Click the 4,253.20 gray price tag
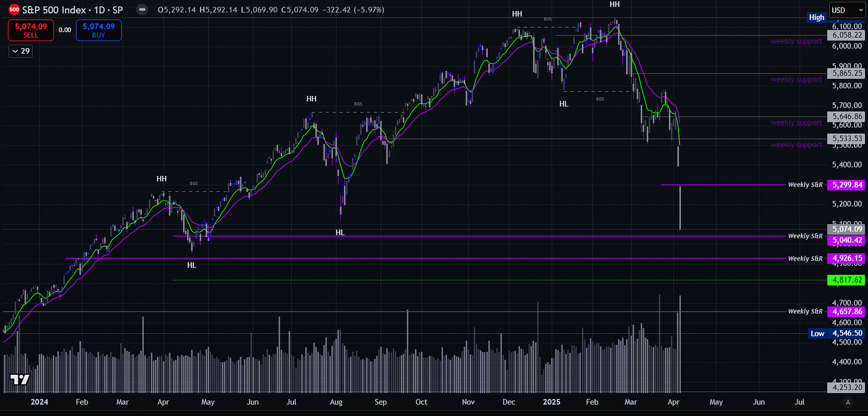 click(845, 387)
